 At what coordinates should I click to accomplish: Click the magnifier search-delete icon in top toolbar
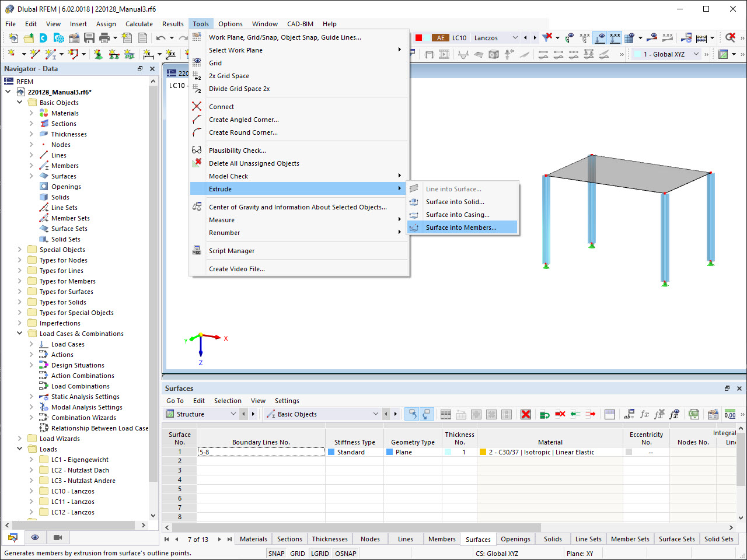pyautogui.click(x=730, y=38)
